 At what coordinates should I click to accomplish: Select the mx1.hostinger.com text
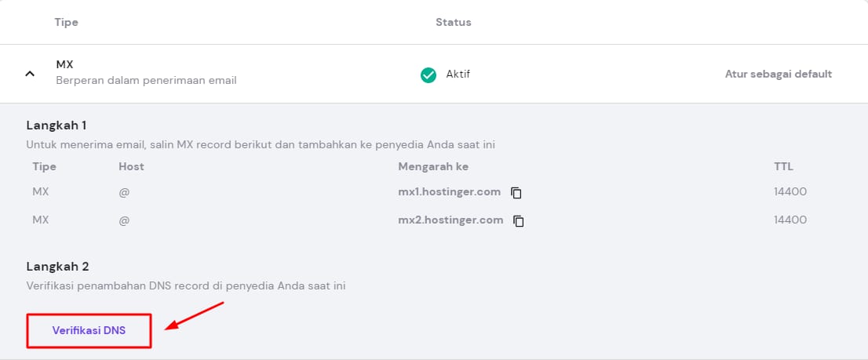pyautogui.click(x=449, y=191)
